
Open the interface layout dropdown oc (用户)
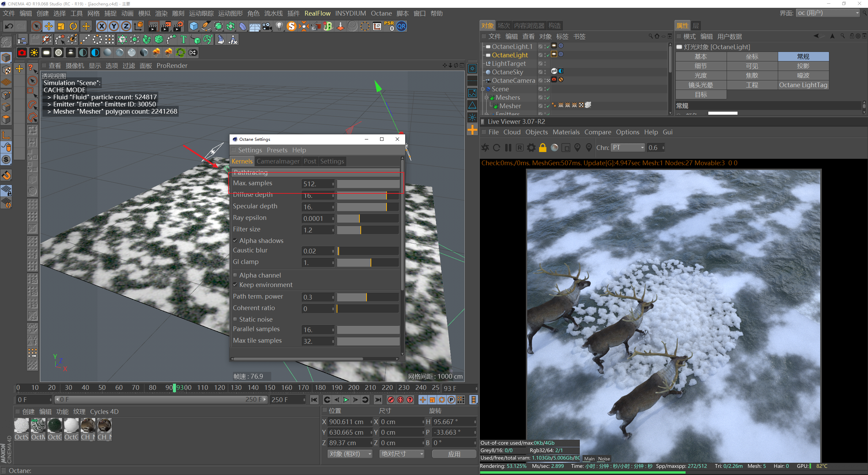828,13
